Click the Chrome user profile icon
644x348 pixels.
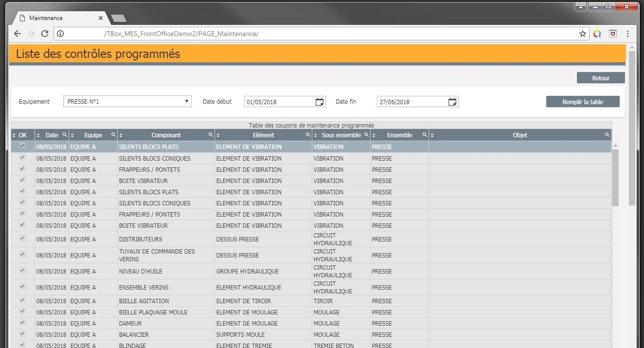[x=581, y=7]
